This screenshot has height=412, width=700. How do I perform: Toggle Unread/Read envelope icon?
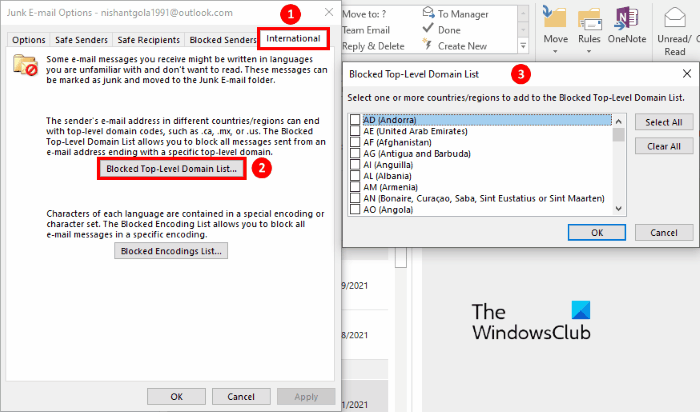click(x=675, y=19)
